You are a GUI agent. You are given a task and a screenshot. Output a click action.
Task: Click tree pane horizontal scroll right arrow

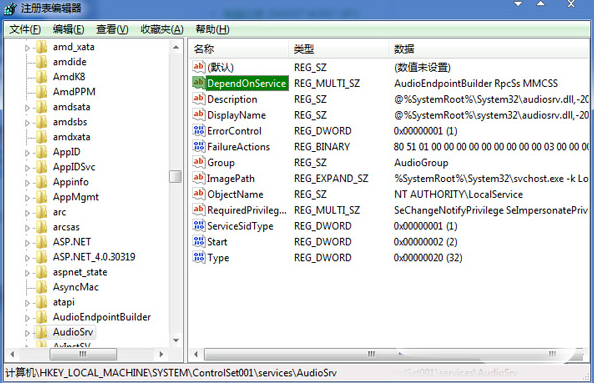click(161, 354)
